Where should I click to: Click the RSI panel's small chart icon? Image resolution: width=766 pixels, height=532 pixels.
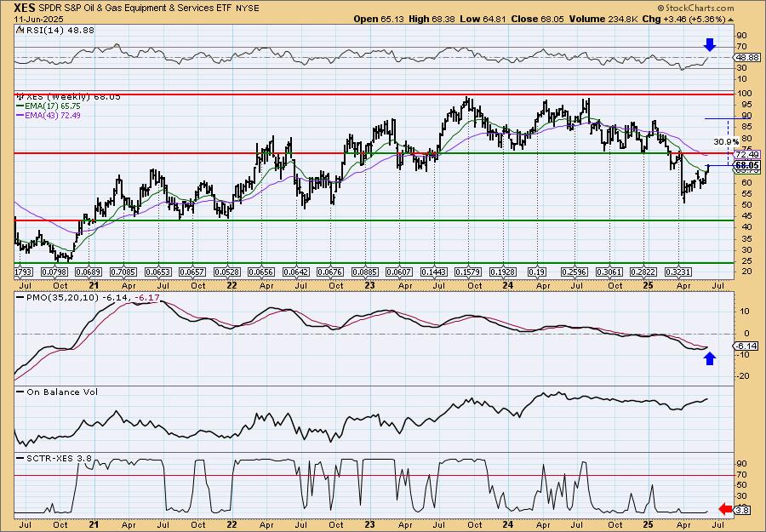coord(20,31)
